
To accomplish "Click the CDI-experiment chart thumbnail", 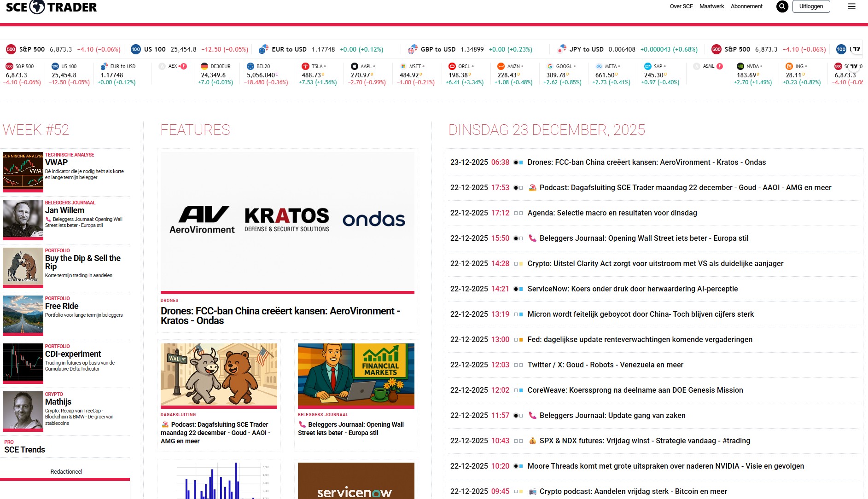I will (x=23, y=362).
